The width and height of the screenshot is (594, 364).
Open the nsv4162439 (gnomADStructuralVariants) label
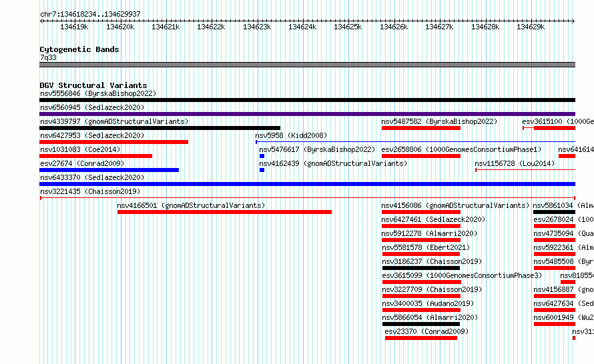[333, 163]
